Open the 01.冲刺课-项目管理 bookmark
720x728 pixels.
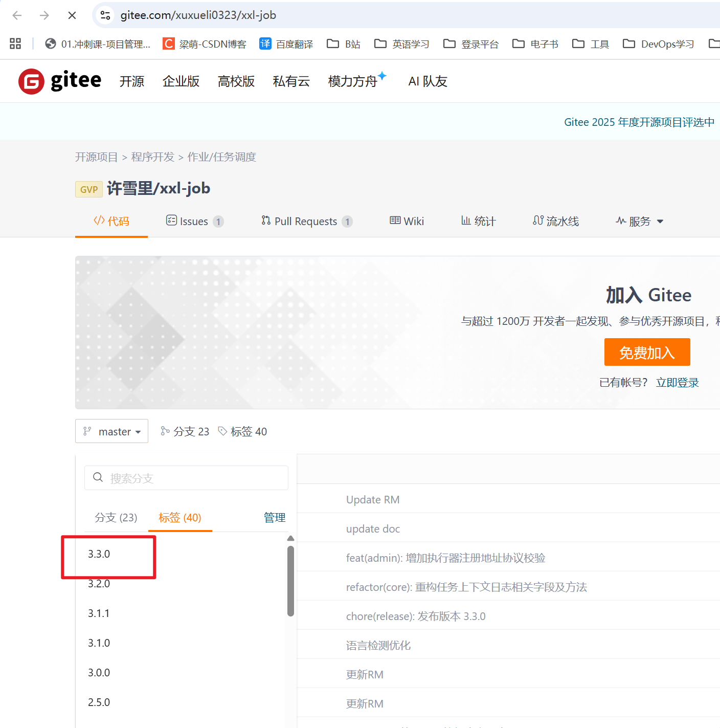pyautogui.click(x=98, y=44)
